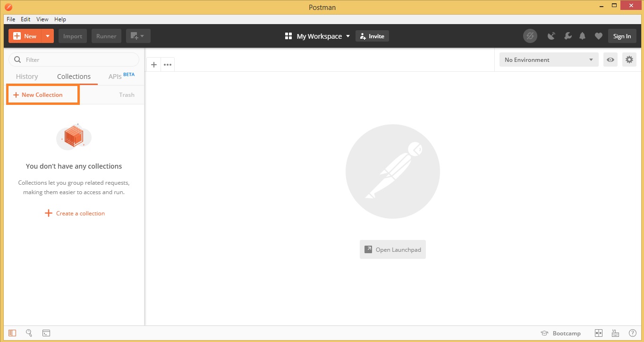This screenshot has width=644, height=342.
Task: Open Find and Replace magnifier icon
Action: (29, 333)
